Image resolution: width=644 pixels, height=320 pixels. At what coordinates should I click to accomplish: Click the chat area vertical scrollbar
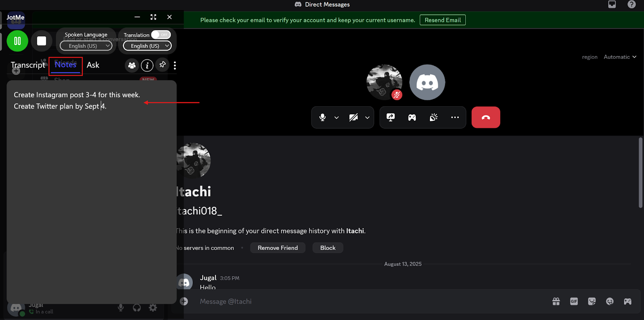coord(640,173)
